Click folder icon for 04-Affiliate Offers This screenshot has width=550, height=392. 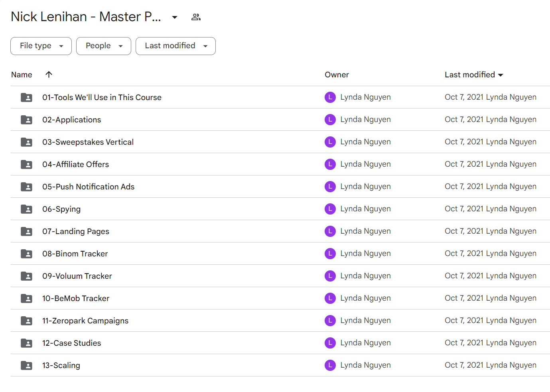[27, 164]
